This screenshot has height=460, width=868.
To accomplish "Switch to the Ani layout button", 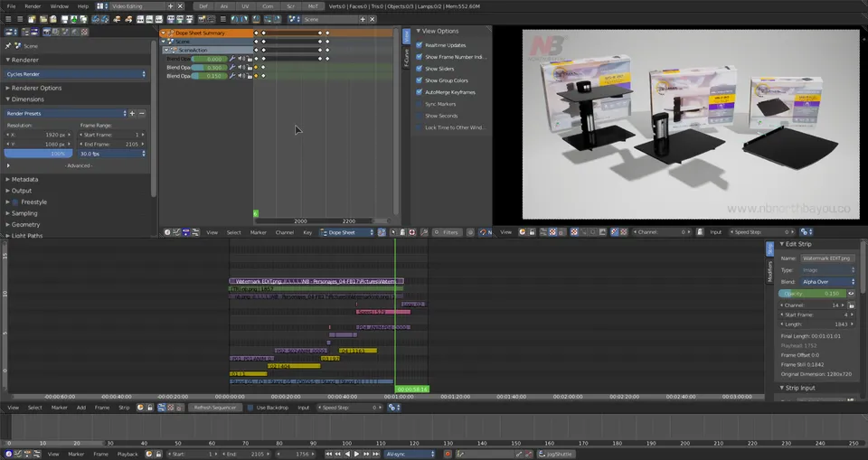I will click(224, 6).
